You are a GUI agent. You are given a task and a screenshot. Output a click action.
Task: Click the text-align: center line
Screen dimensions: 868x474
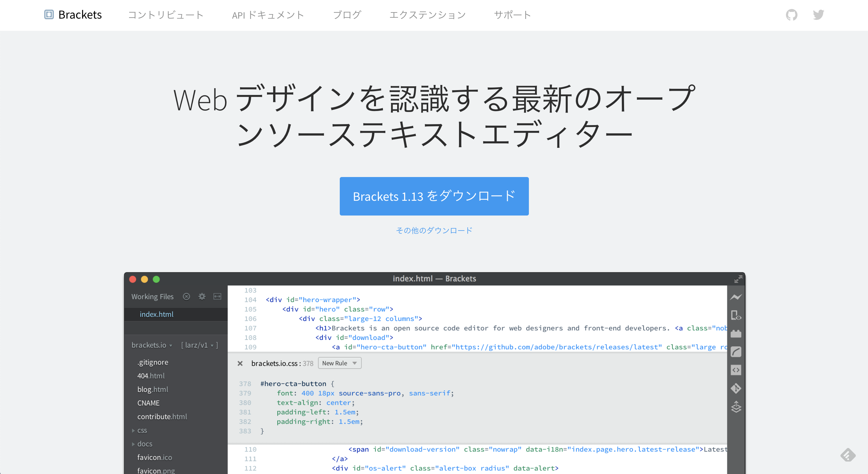316,402
